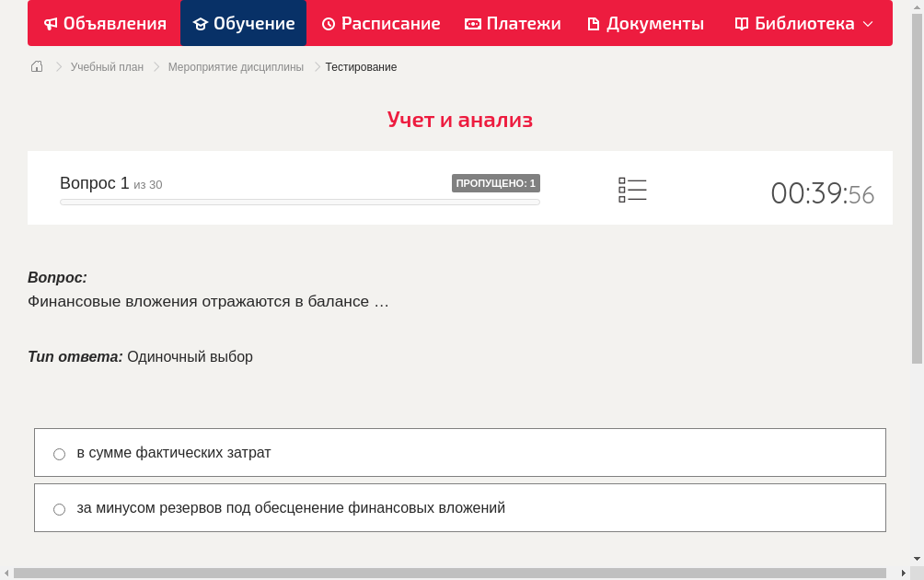The width and height of the screenshot is (924, 580).
Task: Open the Учебный план breadcrumb link
Action: pyautogui.click(x=109, y=66)
